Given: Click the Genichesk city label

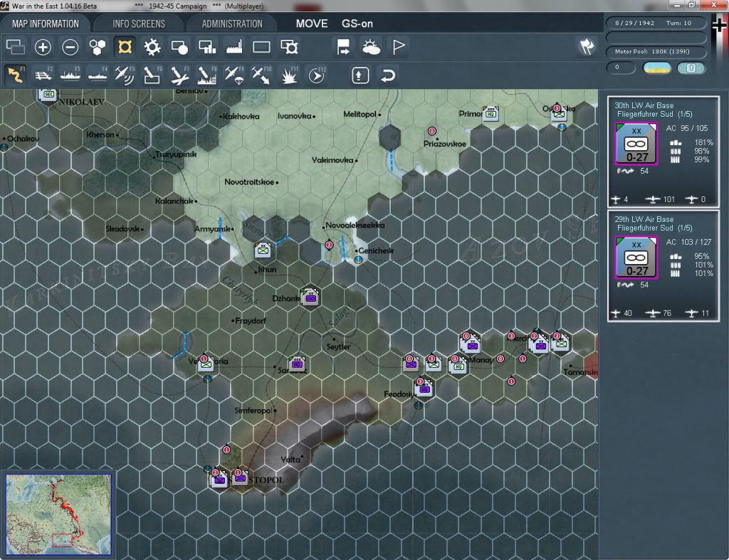Looking at the screenshot, I should (x=376, y=250).
